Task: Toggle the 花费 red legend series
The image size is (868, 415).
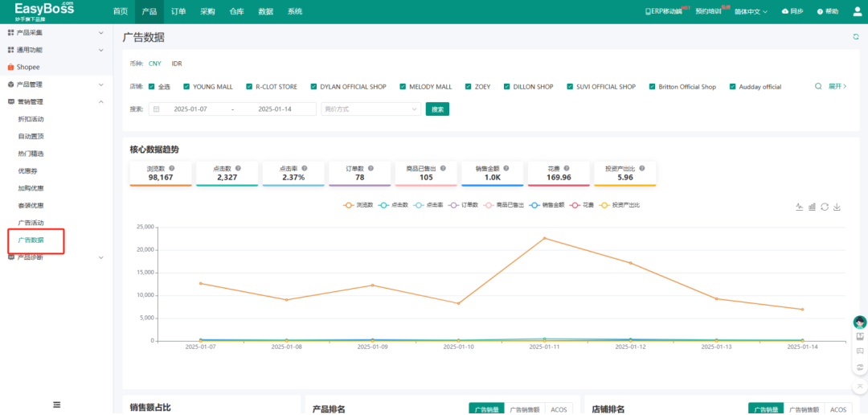Action: coord(581,205)
